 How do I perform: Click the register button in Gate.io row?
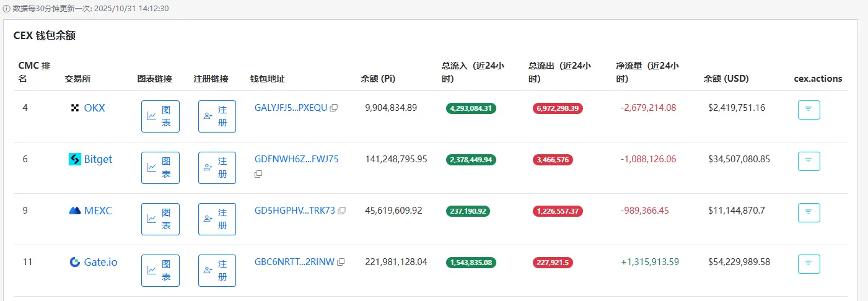tap(217, 271)
